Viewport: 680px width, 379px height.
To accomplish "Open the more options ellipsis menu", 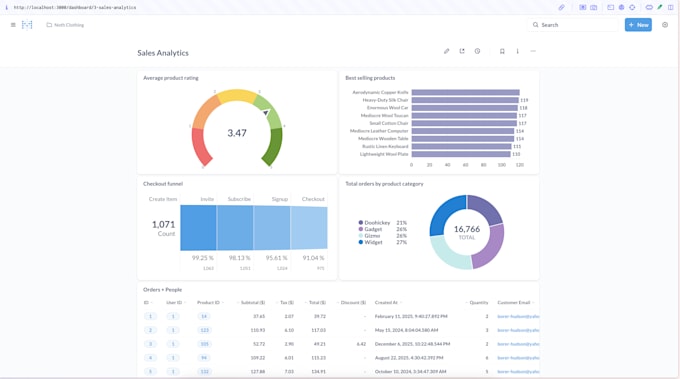I will coord(533,51).
